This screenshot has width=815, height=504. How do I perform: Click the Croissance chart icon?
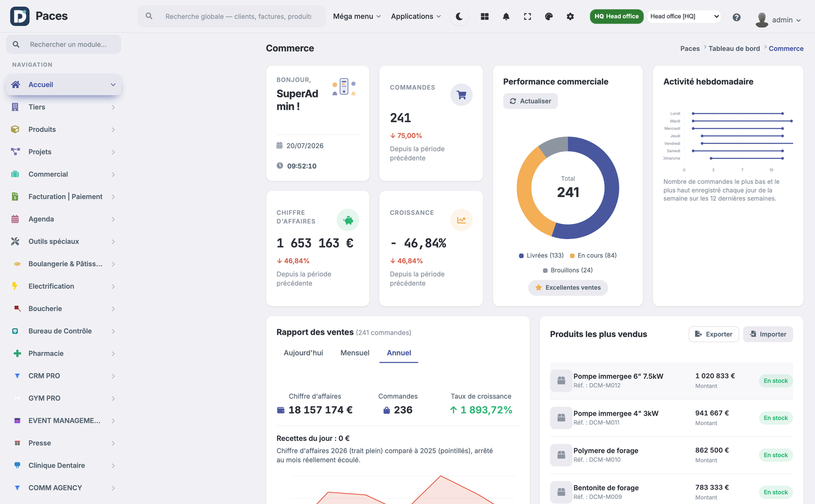point(461,220)
